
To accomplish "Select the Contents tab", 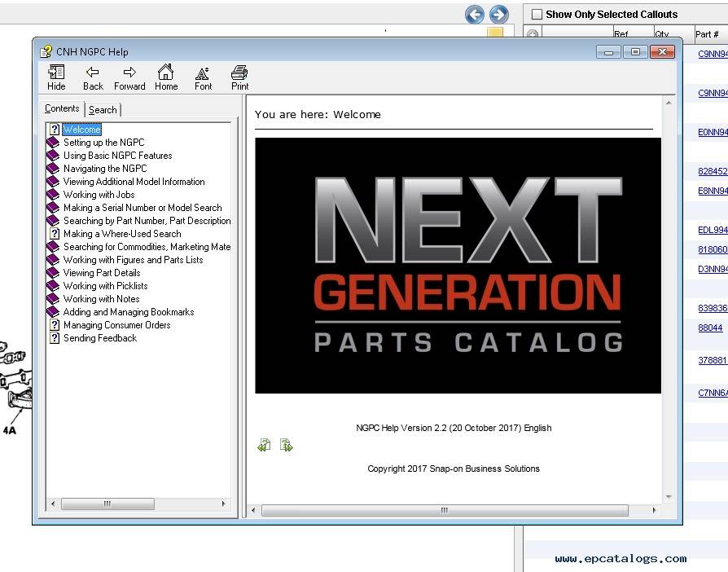I will click(62, 109).
